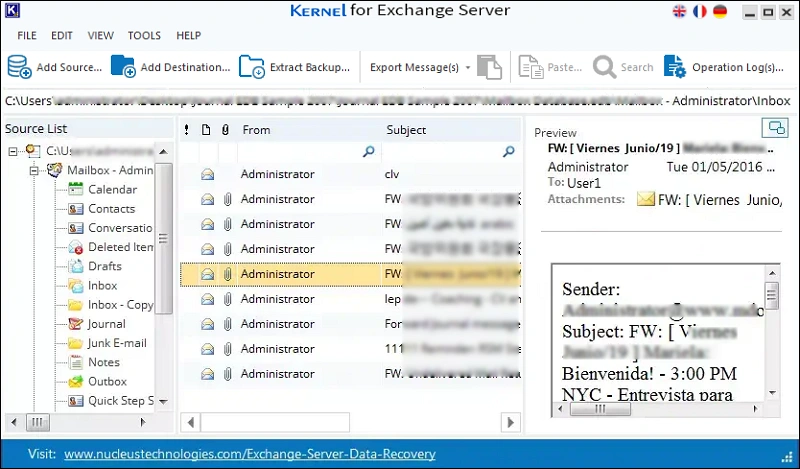This screenshot has height=469, width=800.
Task: Sort messages by Subject column header
Action: pyautogui.click(x=406, y=130)
